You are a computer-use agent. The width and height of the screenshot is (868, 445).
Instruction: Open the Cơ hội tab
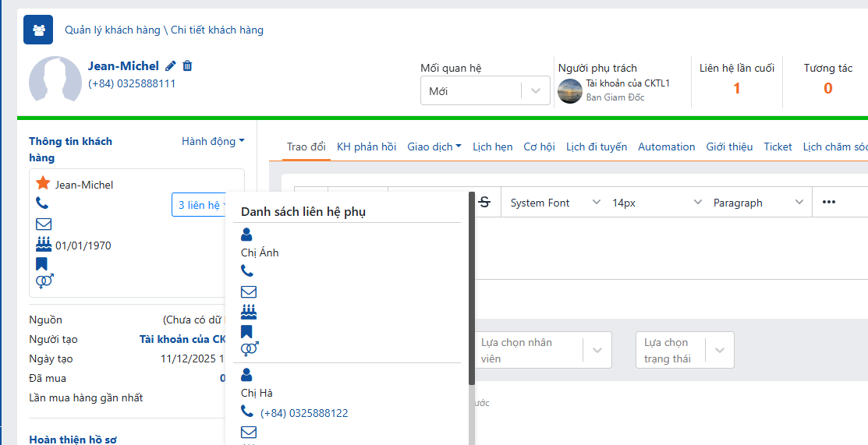539,147
